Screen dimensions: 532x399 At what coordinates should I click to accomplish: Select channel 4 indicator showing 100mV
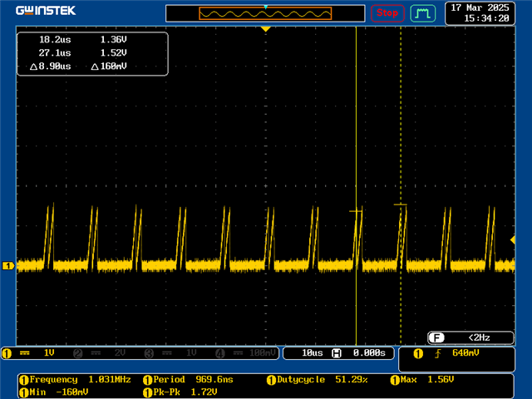(246, 353)
